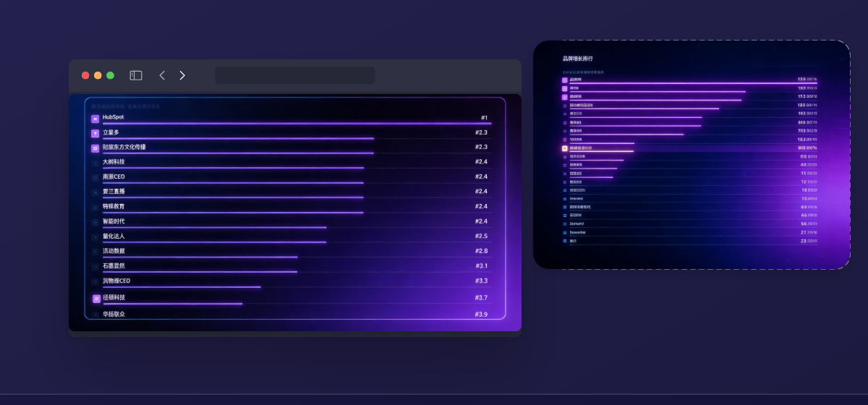Select the 南派CEO entry
The height and width of the screenshot is (405, 868).
pos(114,176)
